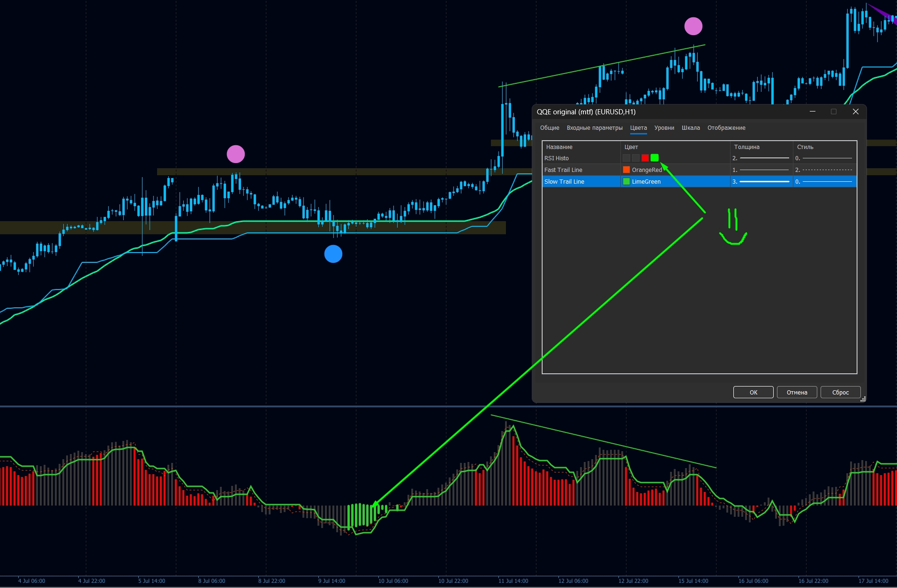Click the green RSI Histo color swatch

tap(655, 158)
